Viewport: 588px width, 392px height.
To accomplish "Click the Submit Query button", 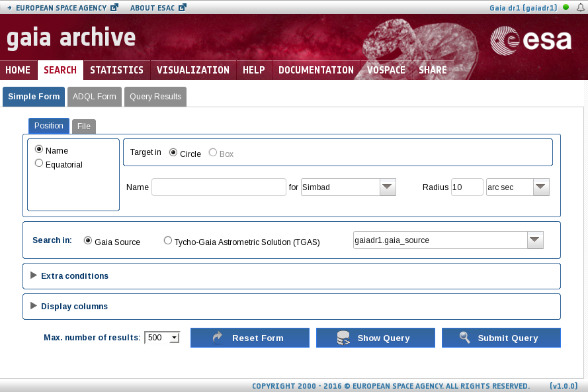I will pos(501,338).
